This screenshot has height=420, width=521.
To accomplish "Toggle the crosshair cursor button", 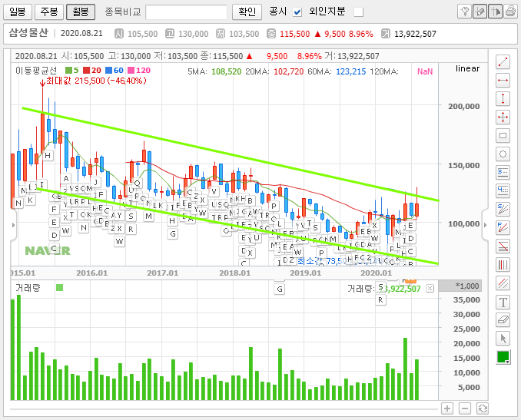I will (495, 12).
